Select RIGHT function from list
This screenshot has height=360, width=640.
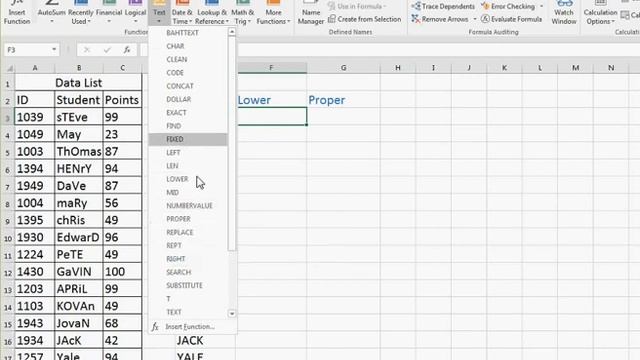point(188,259)
